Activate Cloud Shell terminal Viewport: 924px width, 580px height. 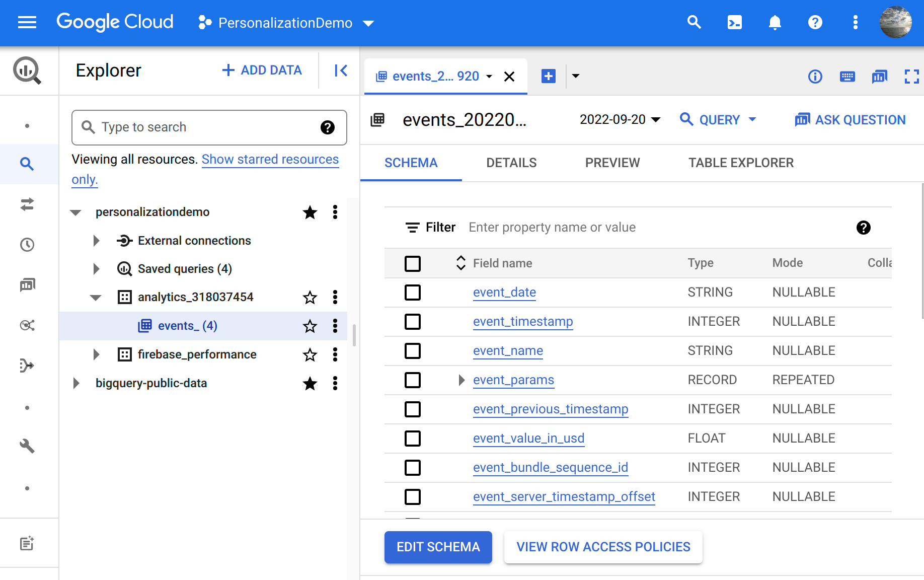pyautogui.click(x=734, y=22)
